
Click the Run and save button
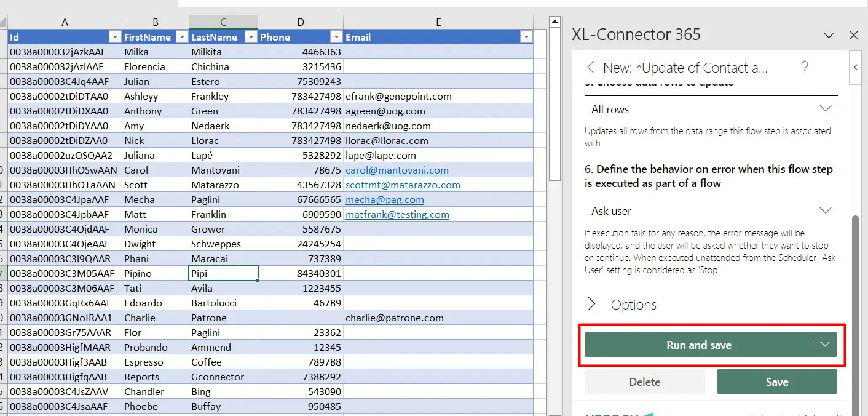tap(698, 345)
